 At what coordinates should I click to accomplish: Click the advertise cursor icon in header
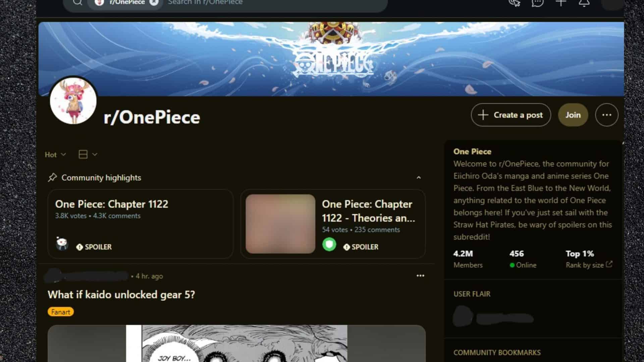[514, 3]
